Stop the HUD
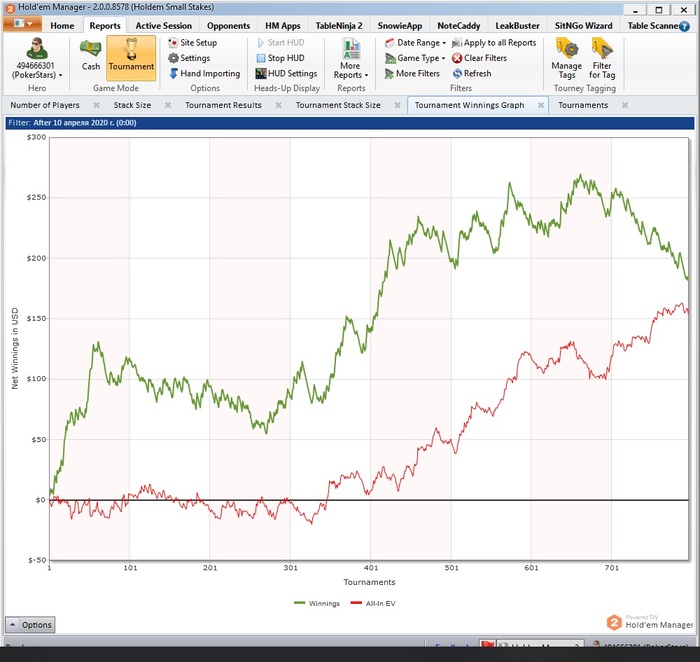 pyautogui.click(x=280, y=58)
